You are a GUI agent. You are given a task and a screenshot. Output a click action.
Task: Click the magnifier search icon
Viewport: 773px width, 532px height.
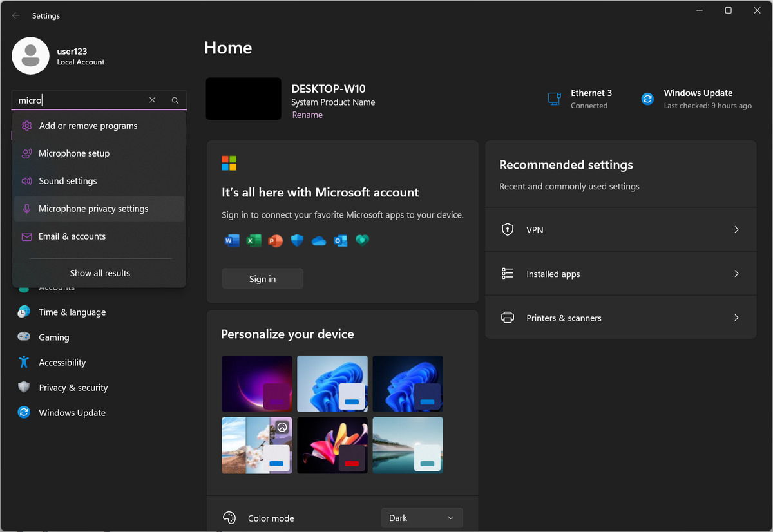tap(175, 100)
